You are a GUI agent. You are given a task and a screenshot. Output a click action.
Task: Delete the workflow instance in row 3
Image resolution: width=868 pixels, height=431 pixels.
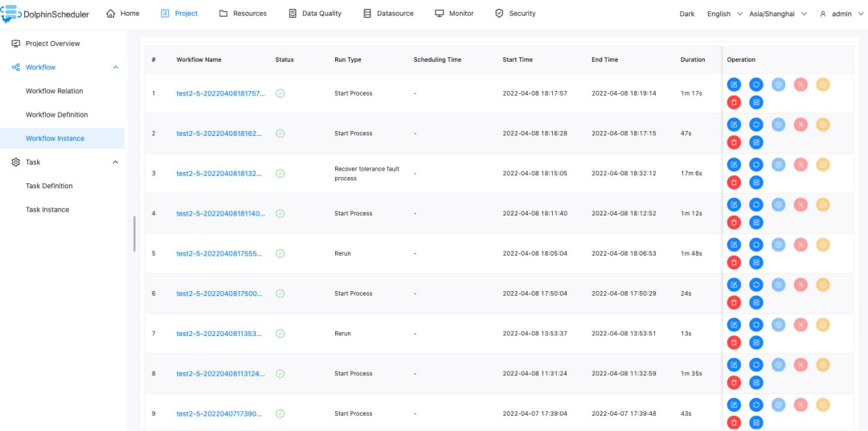tap(734, 183)
